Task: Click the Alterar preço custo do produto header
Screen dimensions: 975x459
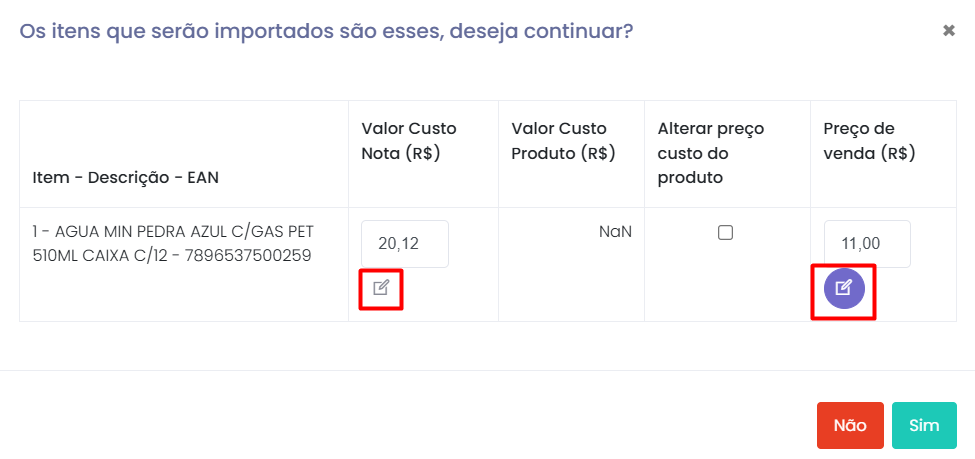Action: (710, 153)
